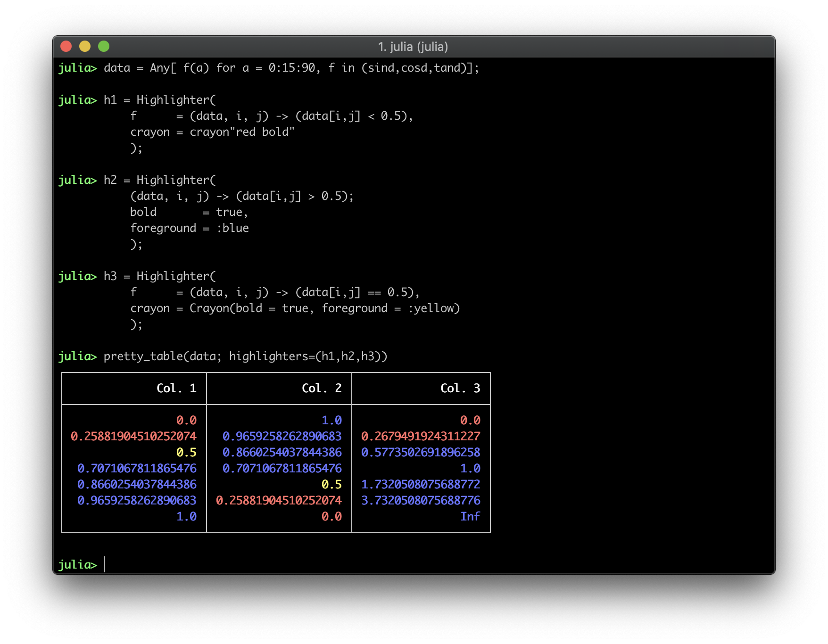Click the green maximize window button
Screen dimensions: 828x644
[104, 46]
